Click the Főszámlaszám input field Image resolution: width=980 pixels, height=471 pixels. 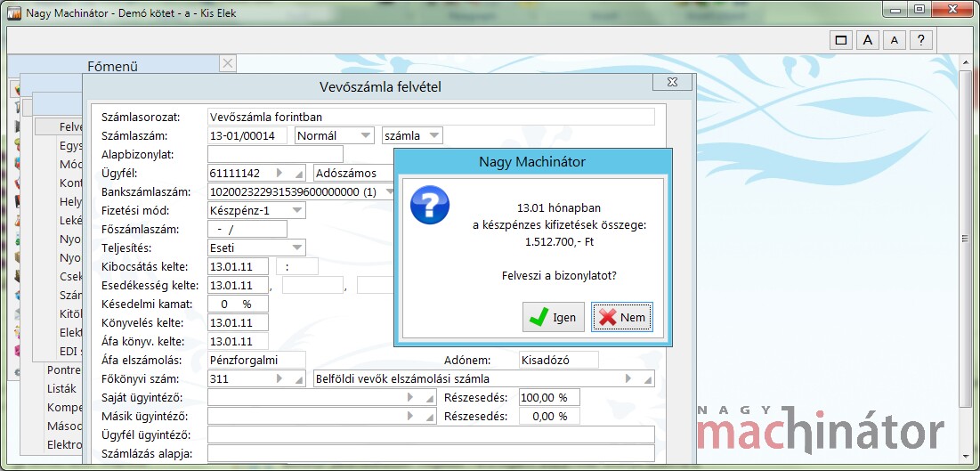[247, 229]
